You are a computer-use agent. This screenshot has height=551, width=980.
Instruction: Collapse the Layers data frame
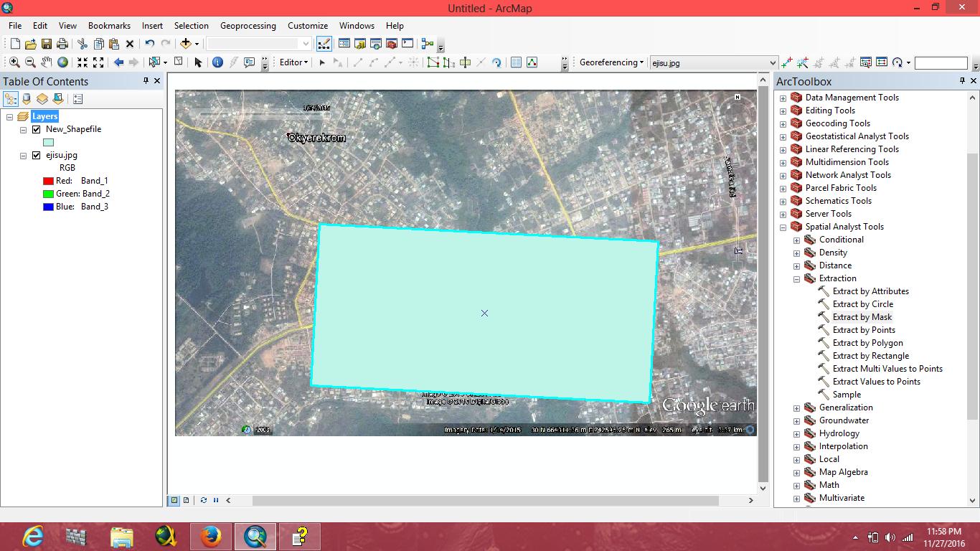(x=10, y=116)
